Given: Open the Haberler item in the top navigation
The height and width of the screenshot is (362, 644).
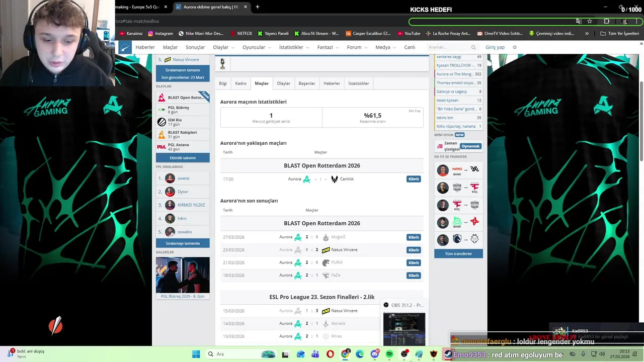Looking at the screenshot, I should pyautogui.click(x=145, y=47).
